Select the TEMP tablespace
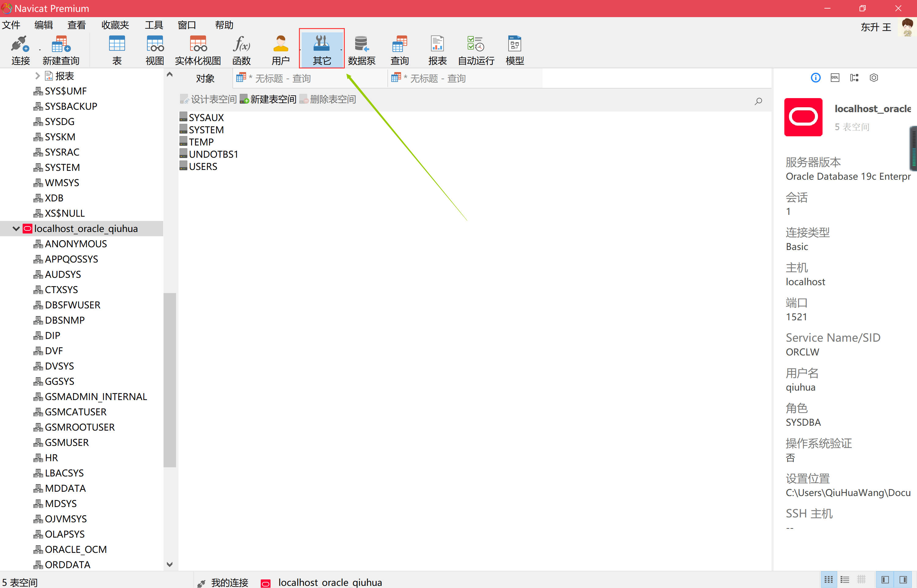This screenshot has height=588, width=917. click(197, 142)
